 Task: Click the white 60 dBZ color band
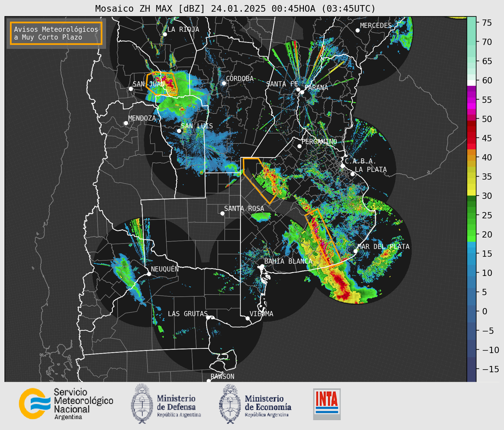pos(471,83)
